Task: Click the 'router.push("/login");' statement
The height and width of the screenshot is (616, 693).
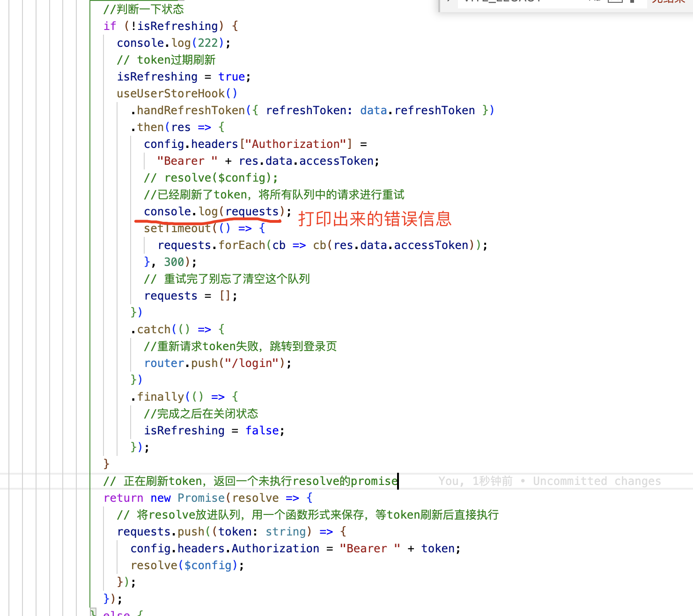Action: 218,363
